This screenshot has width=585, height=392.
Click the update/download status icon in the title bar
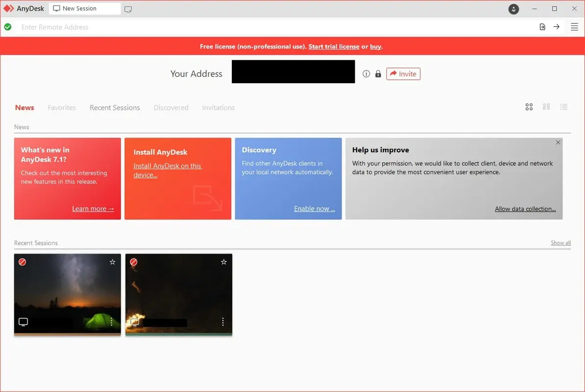[x=513, y=9]
